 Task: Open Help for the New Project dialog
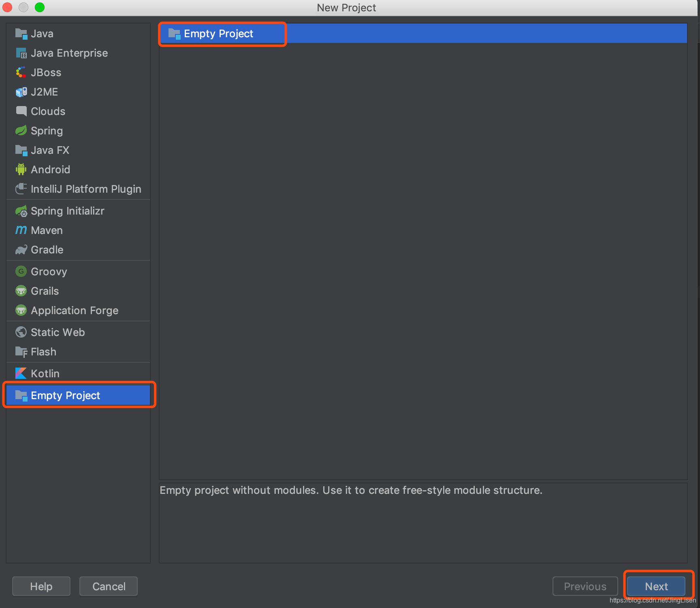41,586
